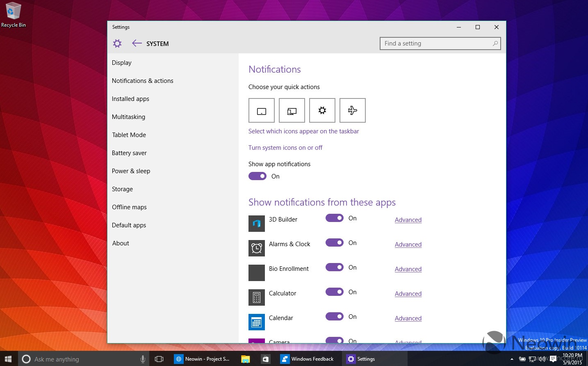Click the taskbar clock showing 10:20 PM
Screen dimensions: 588x366
(x=572, y=359)
